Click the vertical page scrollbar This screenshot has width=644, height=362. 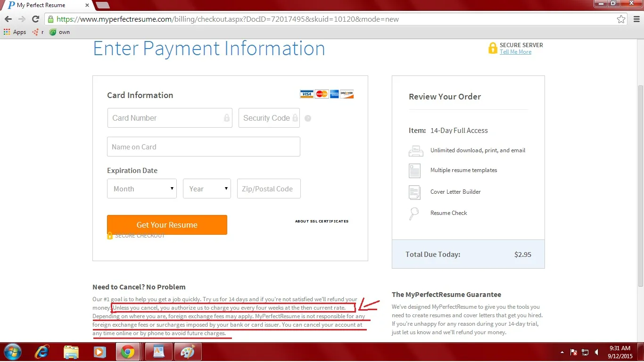[x=640, y=185]
